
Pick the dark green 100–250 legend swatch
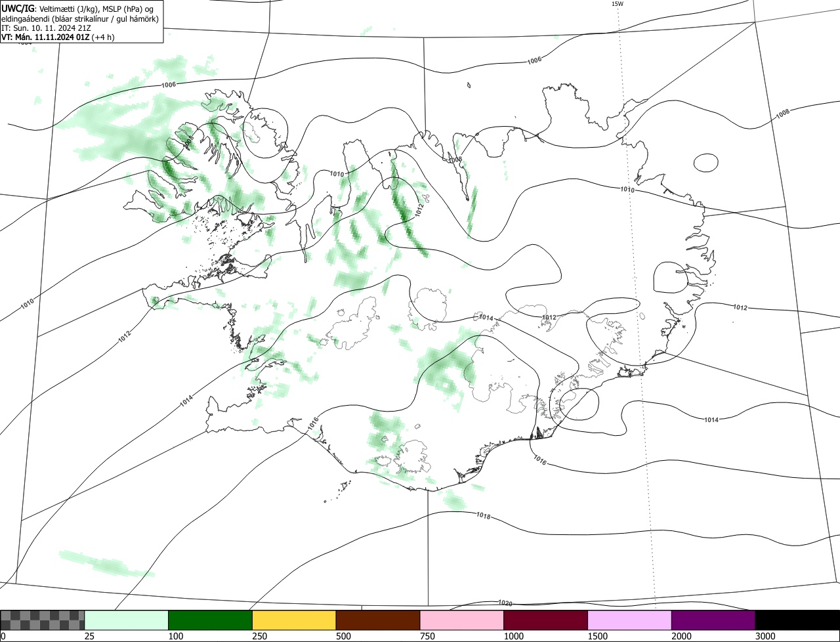[211, 620]
